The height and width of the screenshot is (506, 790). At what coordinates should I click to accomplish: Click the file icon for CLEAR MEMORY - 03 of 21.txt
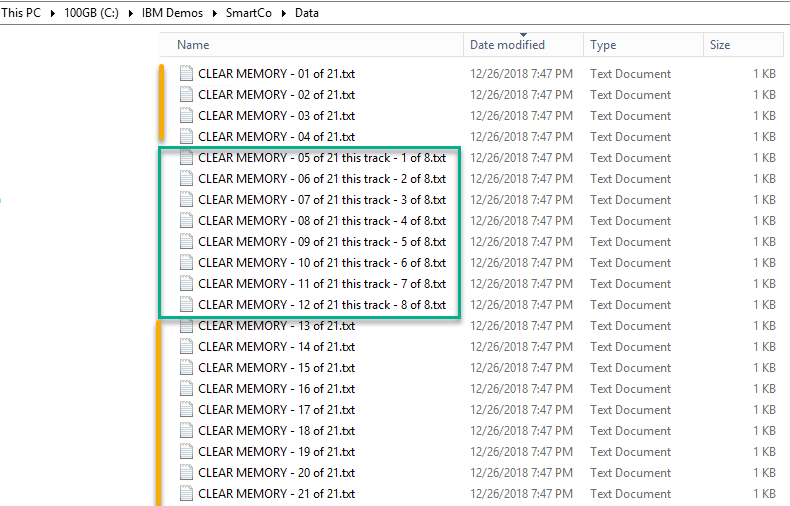(186, 116)
